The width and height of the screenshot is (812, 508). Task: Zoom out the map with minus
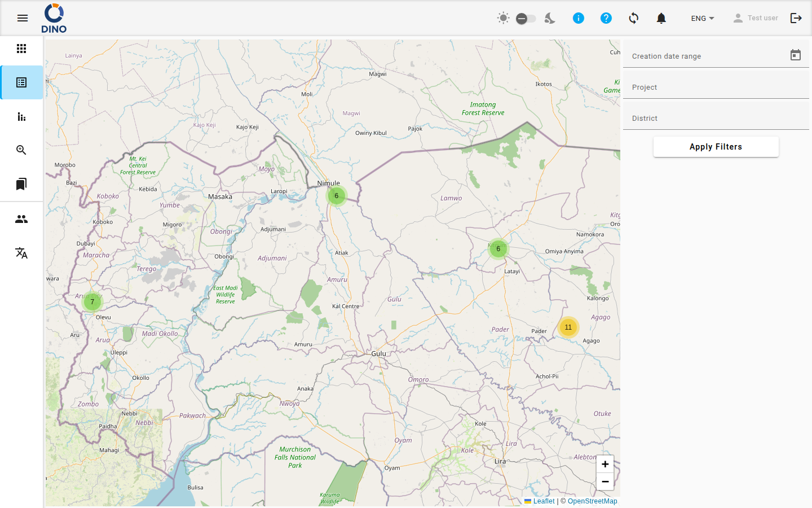pos(605,481)
